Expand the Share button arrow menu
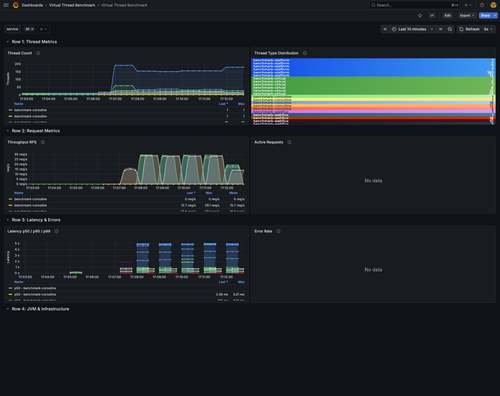The image size is (500, 396). (495, 16)
